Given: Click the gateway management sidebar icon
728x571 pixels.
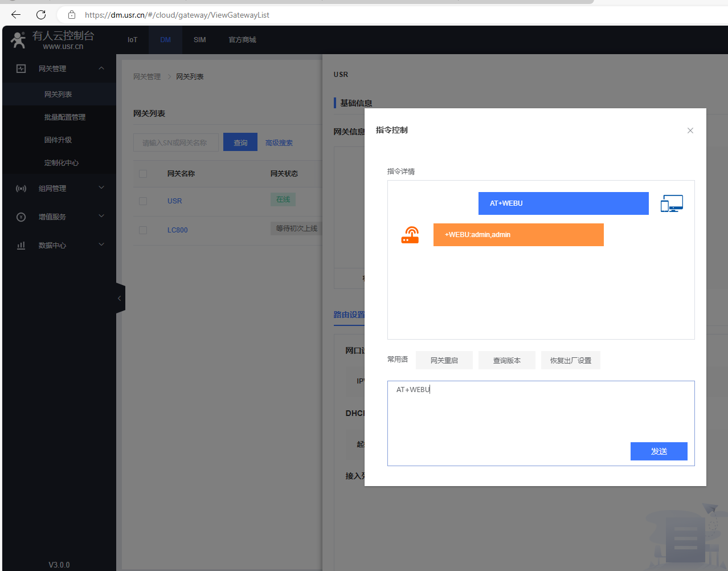Looking at the screenshot, I should (x=21, y=68).
